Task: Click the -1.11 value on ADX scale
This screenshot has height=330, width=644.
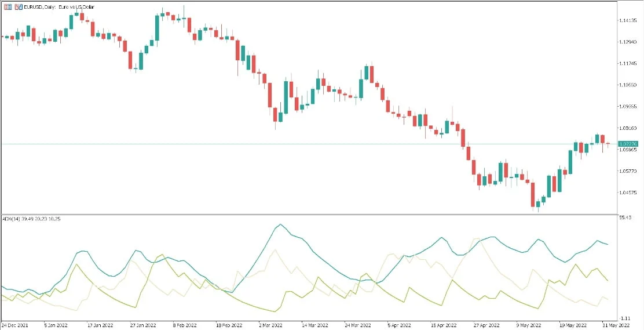Action: point(625,318)
